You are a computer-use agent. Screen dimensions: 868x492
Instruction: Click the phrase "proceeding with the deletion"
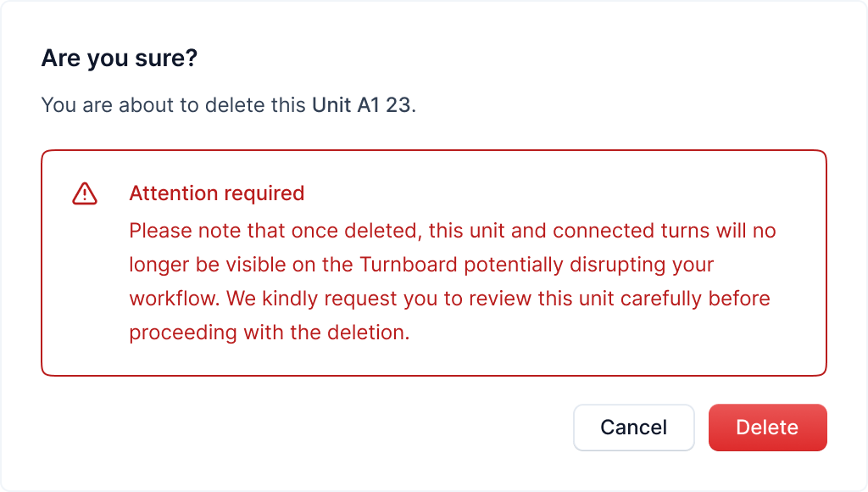(x=269, y=333)
